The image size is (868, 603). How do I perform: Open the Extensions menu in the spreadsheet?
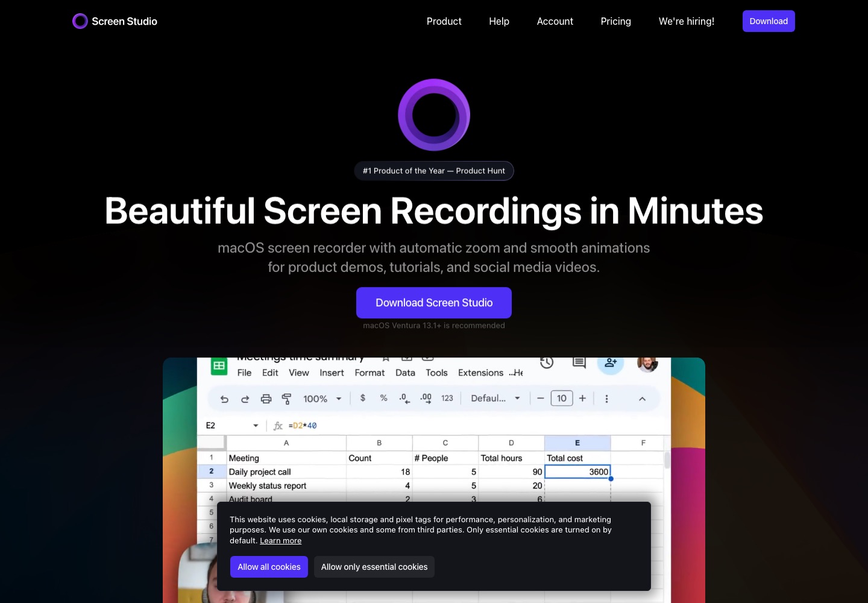480,373
